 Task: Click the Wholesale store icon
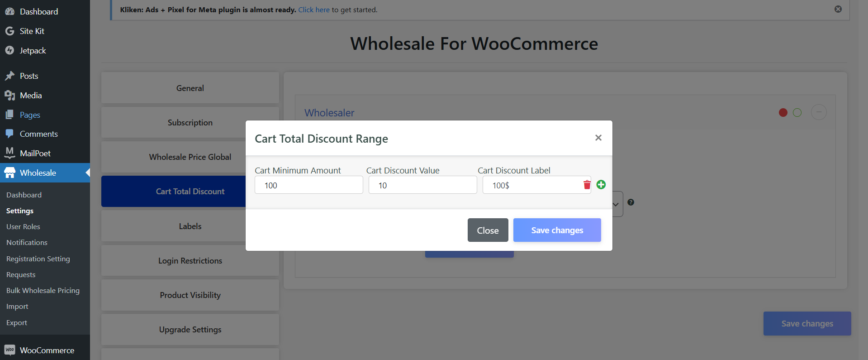pos(10,173)
